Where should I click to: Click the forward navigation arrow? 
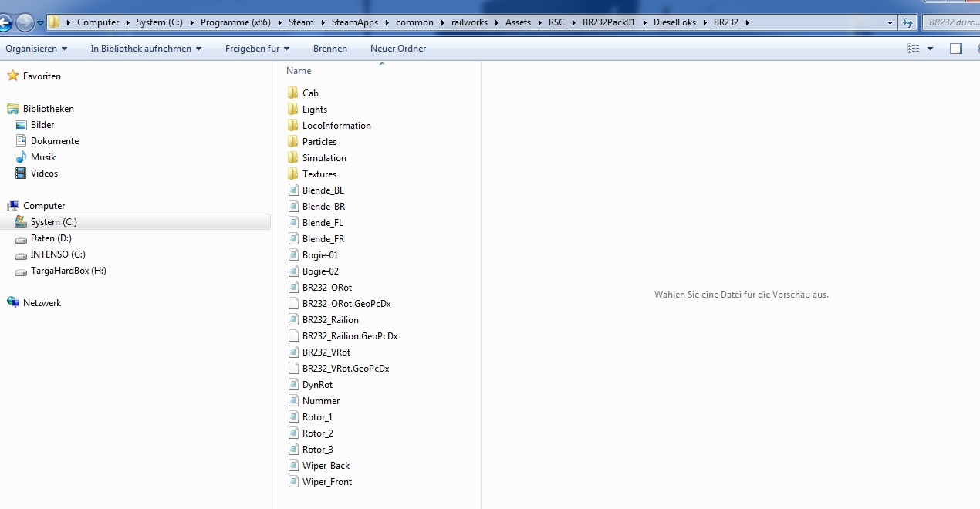25,22
